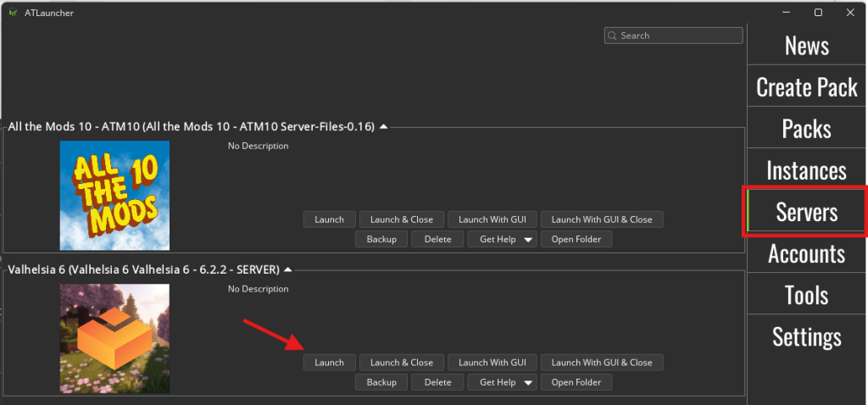This screenshot has height=405, width=868.
Task: Minimize the ATLauncher window
Action: (786, 12)
